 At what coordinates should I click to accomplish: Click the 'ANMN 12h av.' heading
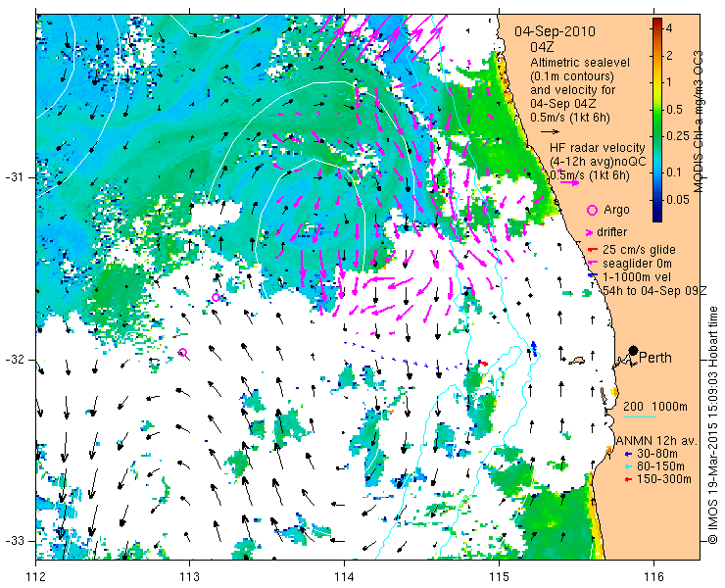(x=657, y=440)
